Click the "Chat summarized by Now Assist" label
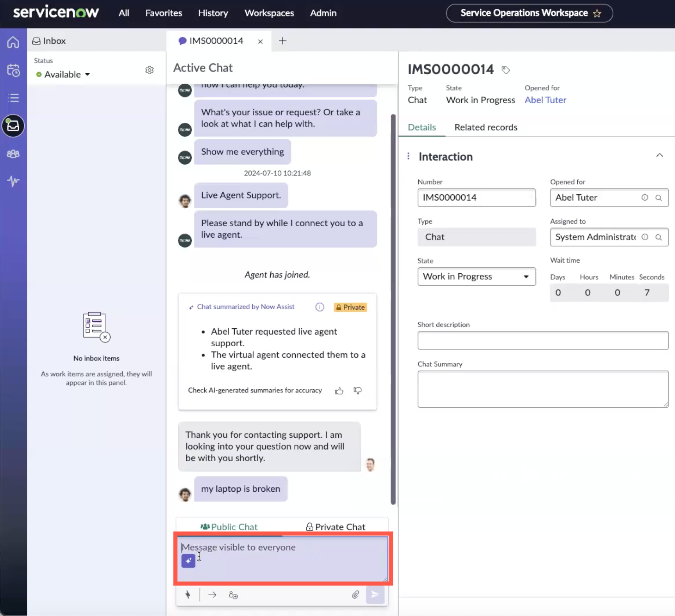This screenshot has width=675, height=616. (x=246, y=307)
